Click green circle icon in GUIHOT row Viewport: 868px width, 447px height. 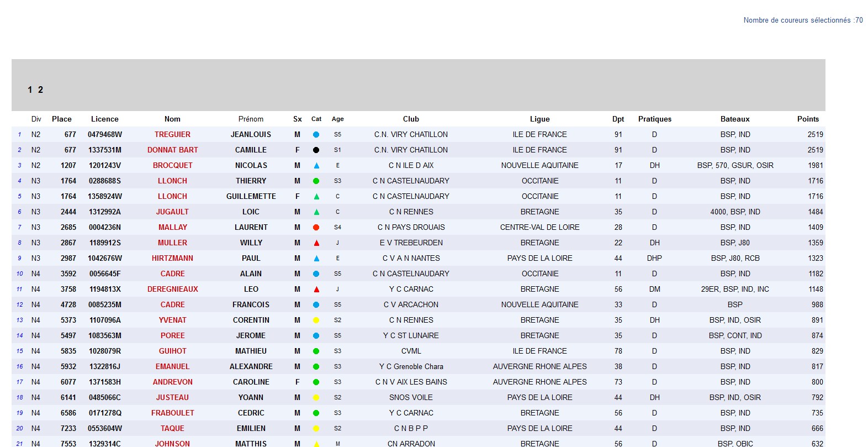point(316,351)
